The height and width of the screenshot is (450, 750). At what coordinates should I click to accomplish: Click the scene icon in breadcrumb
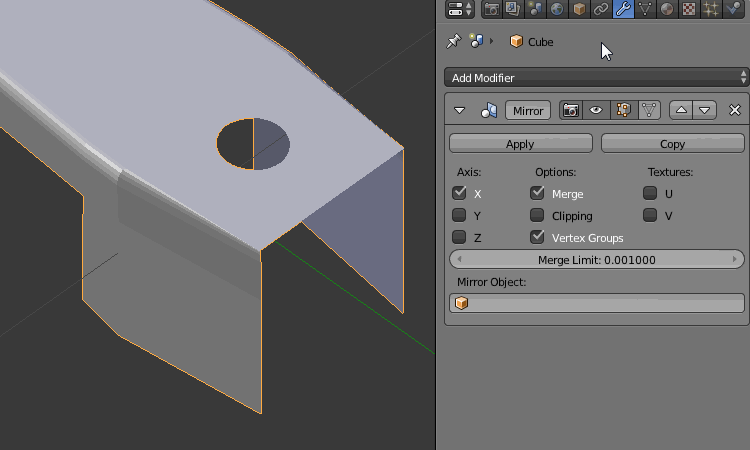click(476, 42)
